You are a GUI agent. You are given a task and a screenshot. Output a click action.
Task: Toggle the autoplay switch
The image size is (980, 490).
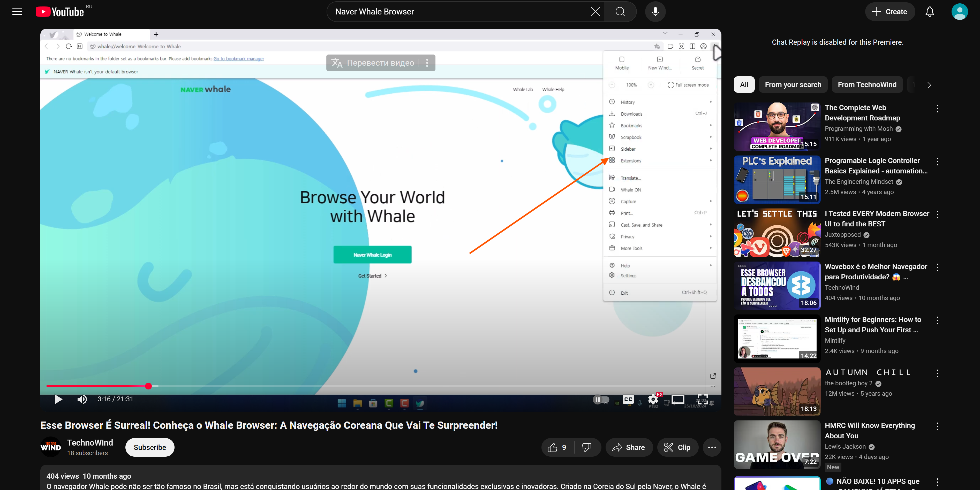(601, 399)
